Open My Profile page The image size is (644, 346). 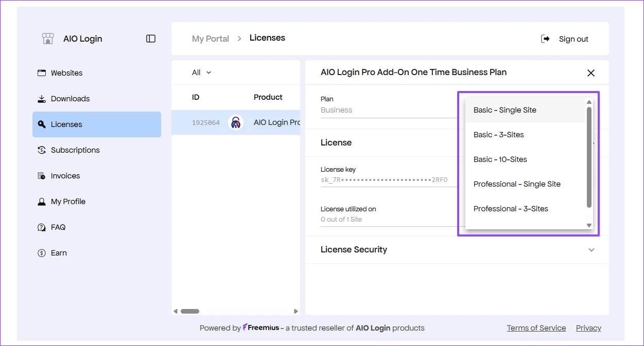97,202
